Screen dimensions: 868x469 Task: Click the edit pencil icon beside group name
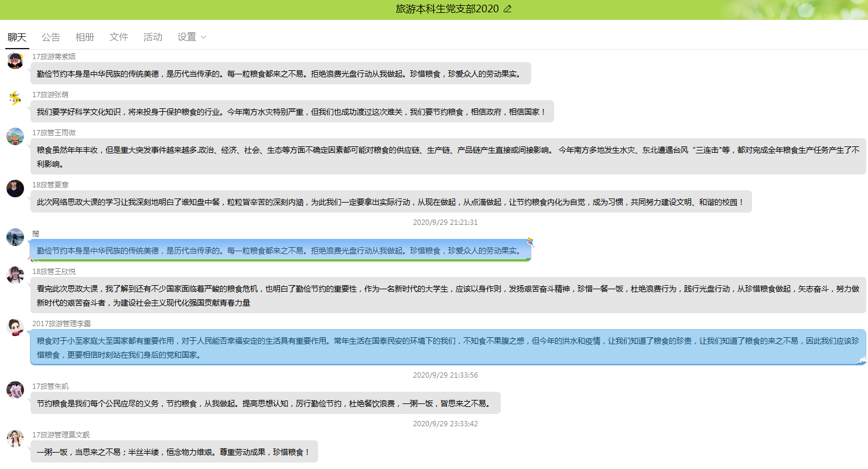(507, 9)
